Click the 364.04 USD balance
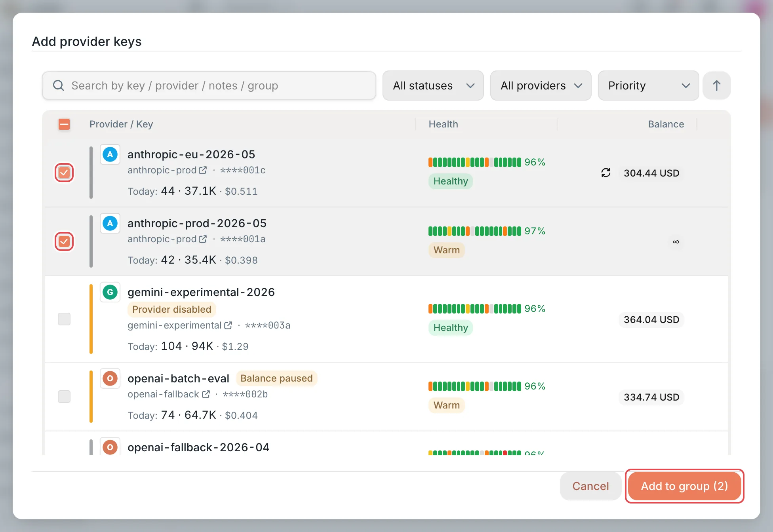The image size is (773, 532). pos(651,319)
